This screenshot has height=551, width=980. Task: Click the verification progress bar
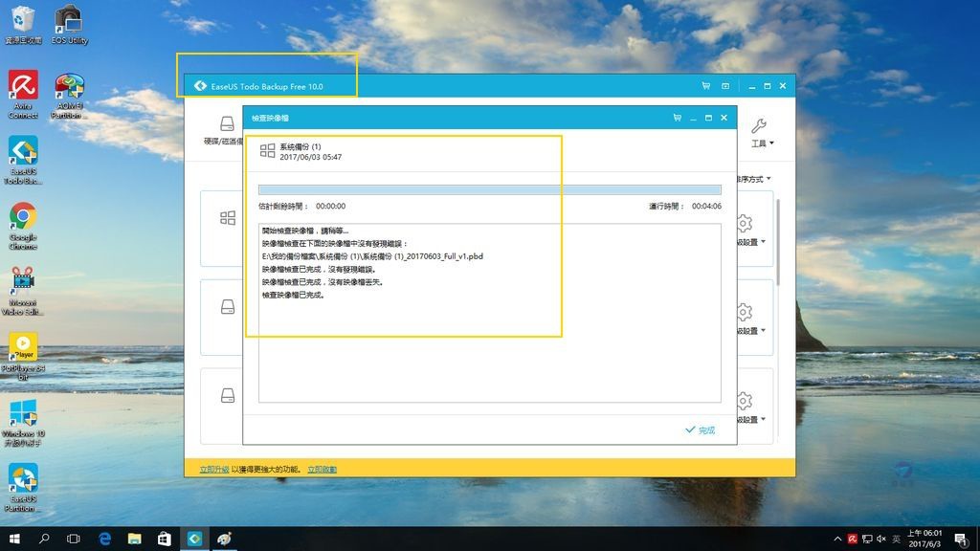pos(489,190)
